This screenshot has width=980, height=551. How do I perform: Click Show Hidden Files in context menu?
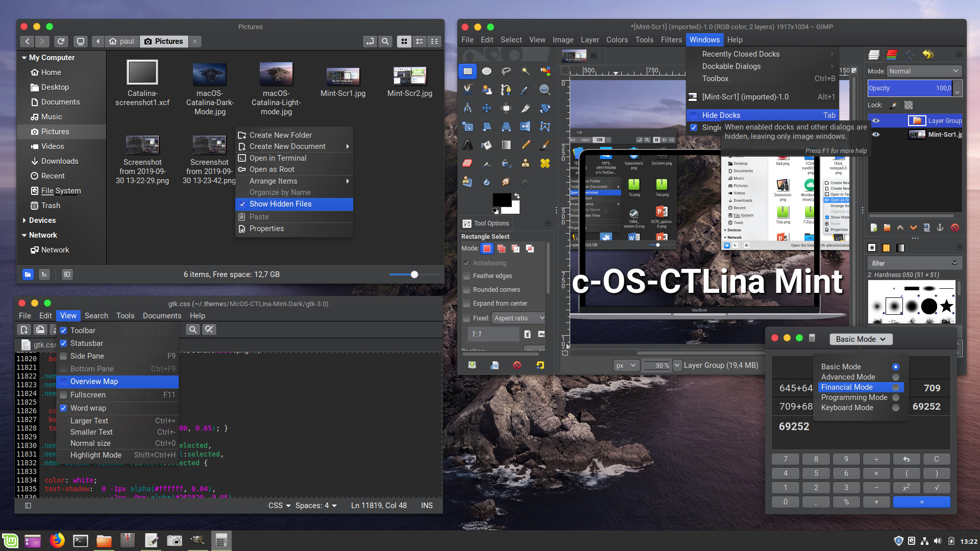pos(294,204)
